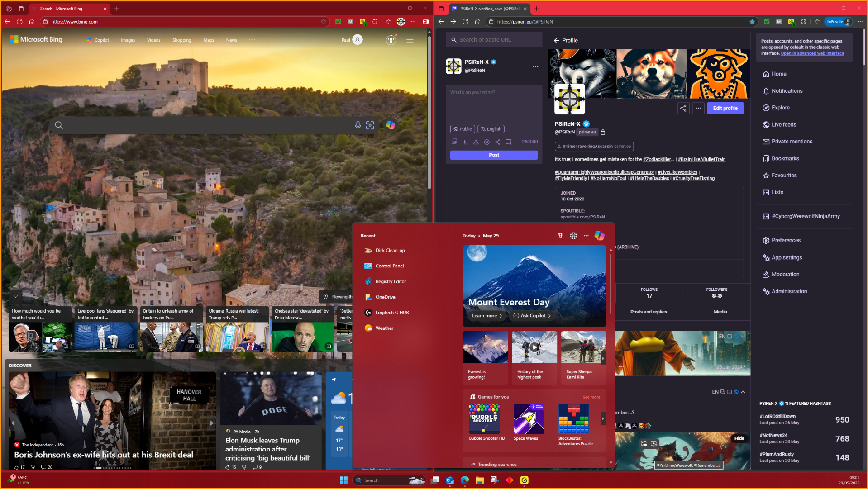Click the share icon next to Edit profile
The height and width of the screenshot is (489, 868).
point(683,108)
